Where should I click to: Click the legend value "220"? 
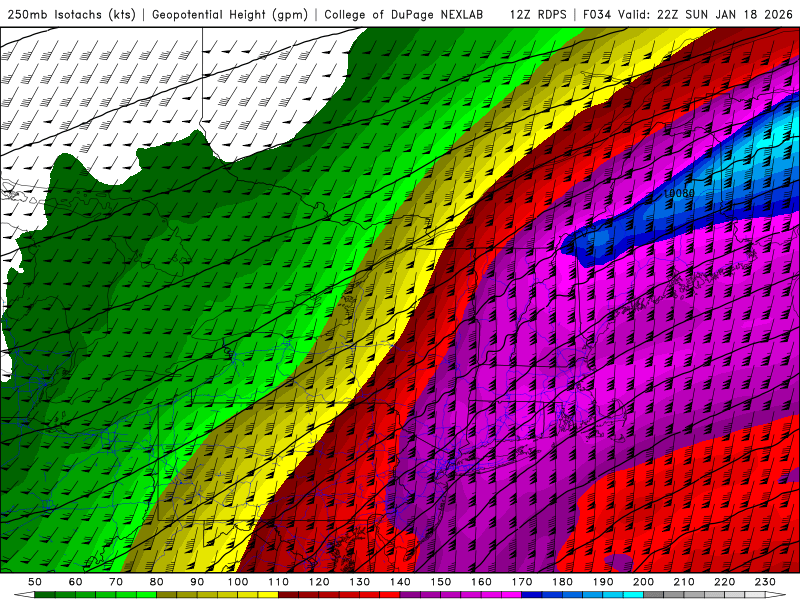point(724,582)
